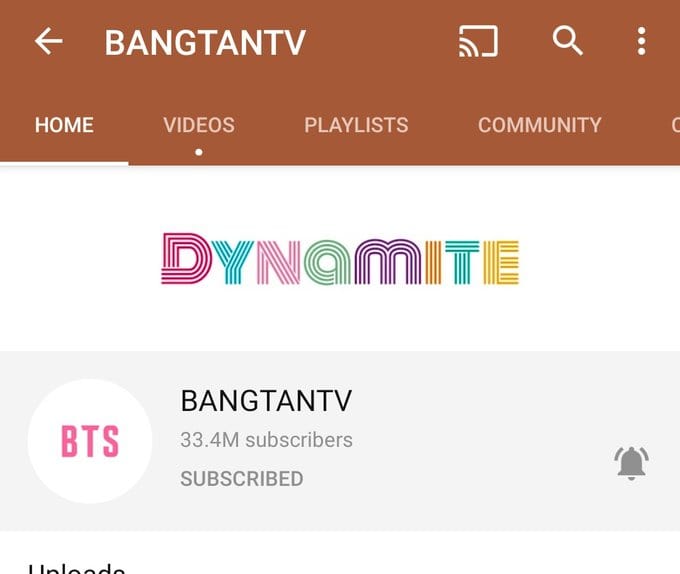Switch to the HOME tab
The width and height of the screenshot is (680, 574).
[64, 125]
